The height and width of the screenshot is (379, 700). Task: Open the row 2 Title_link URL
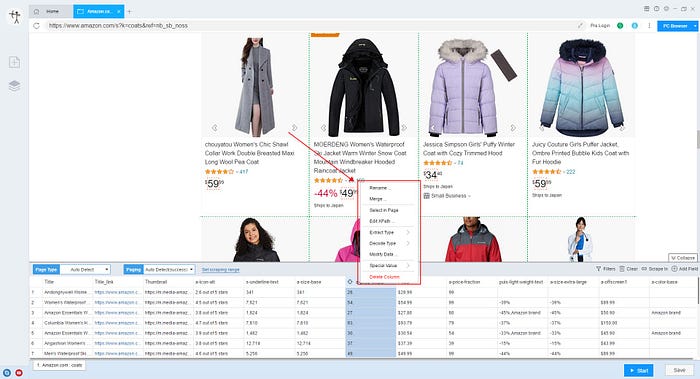(x=117, y=303)
